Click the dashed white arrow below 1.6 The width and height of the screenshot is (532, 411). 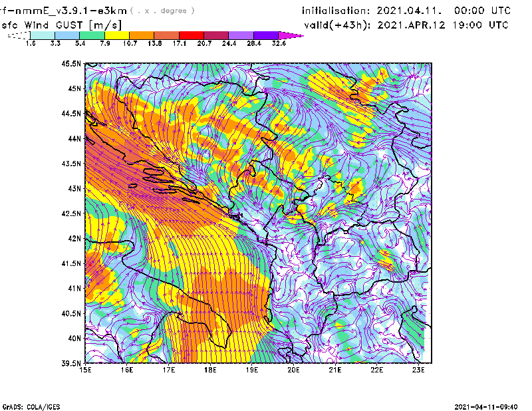coord(19,35)
